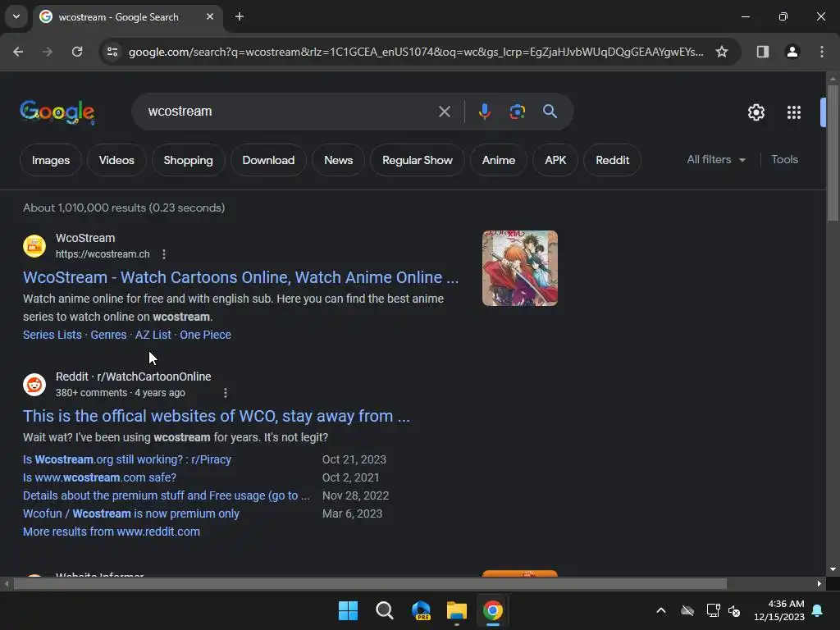Switch to News results
The image size is (840, 630).
tap(339, 160)
